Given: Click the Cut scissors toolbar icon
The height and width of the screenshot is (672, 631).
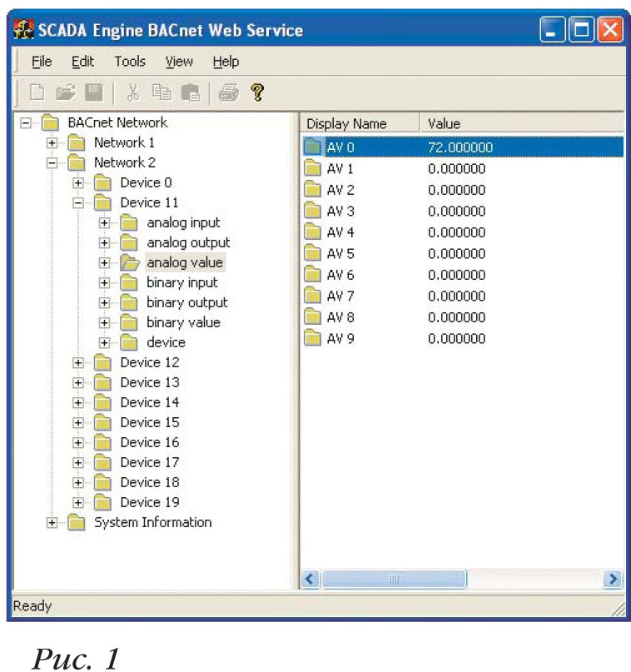Looking at the screenshot, I should pyautogui.click(x=133, y=92).
